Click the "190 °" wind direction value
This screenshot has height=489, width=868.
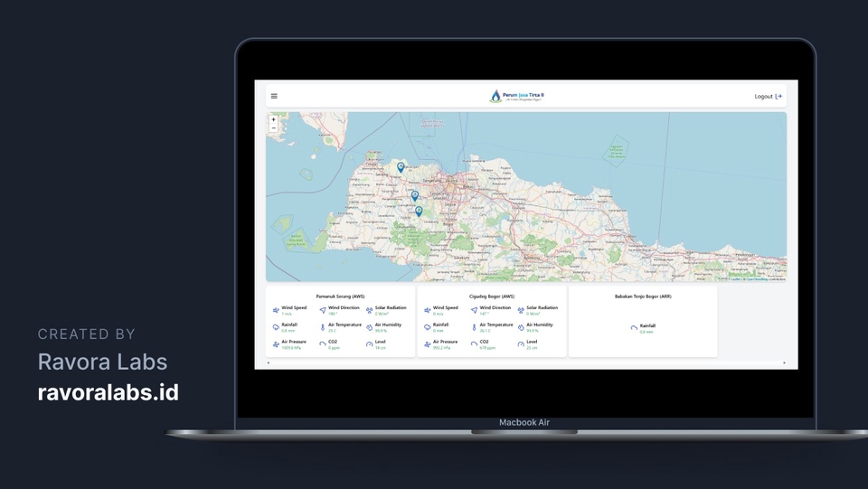(x=333, y=315)
